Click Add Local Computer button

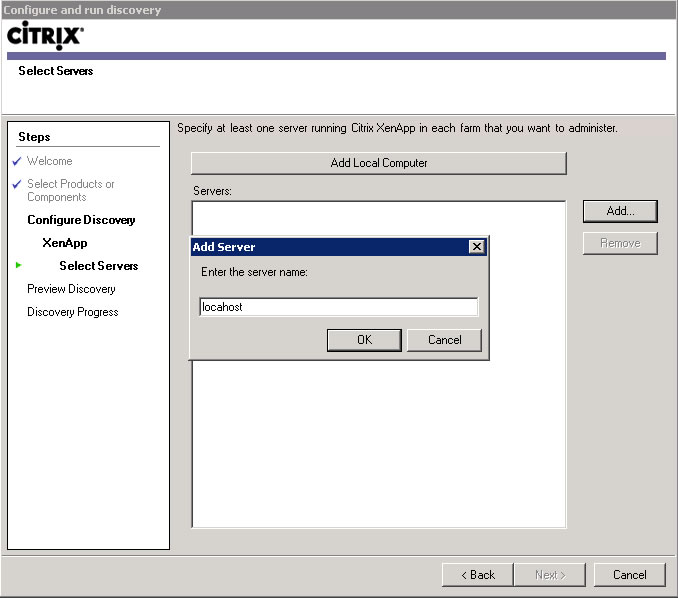tap(379, 163)
